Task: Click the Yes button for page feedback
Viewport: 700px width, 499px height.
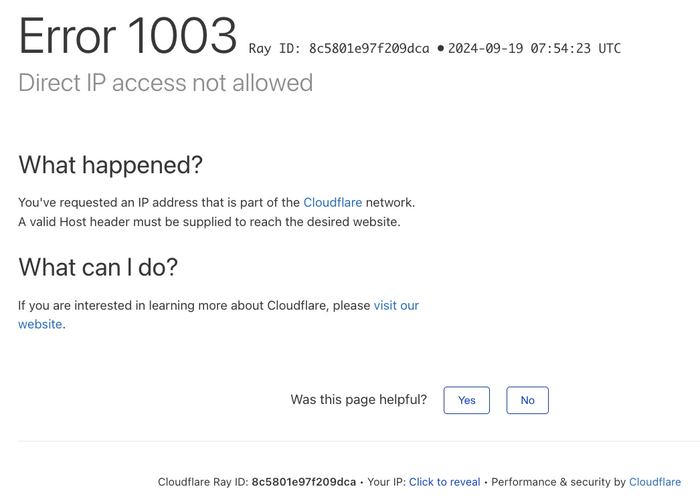Action: tap(466, 400)
